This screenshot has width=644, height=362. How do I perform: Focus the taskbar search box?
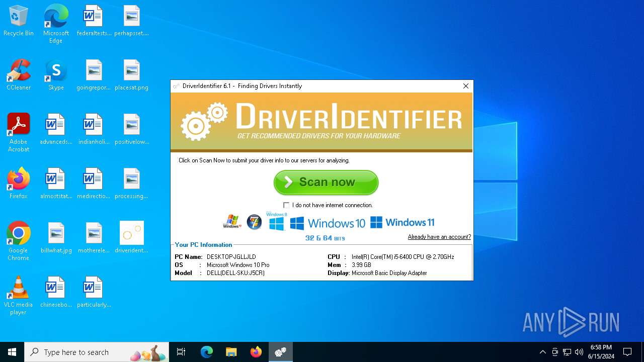tap(97, 352)
